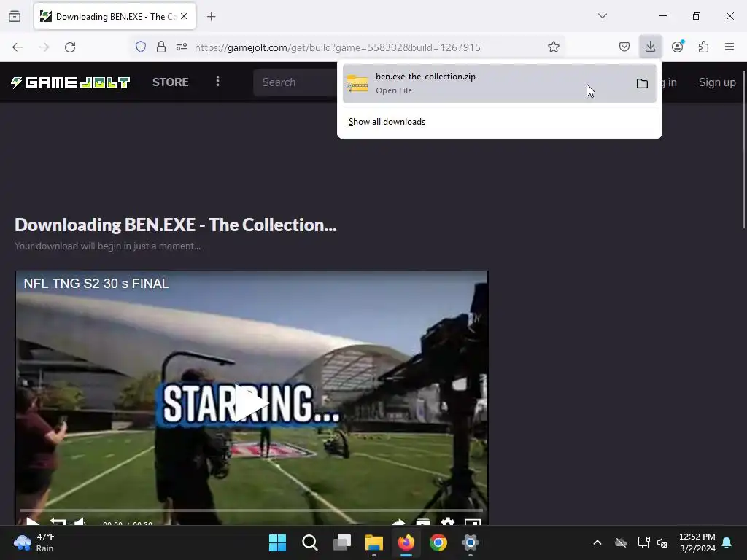Click the zip file archive icon
Image resolution: width=747 pixels, height=560 pixels.
pyautogui.click(x=357, y=83)
